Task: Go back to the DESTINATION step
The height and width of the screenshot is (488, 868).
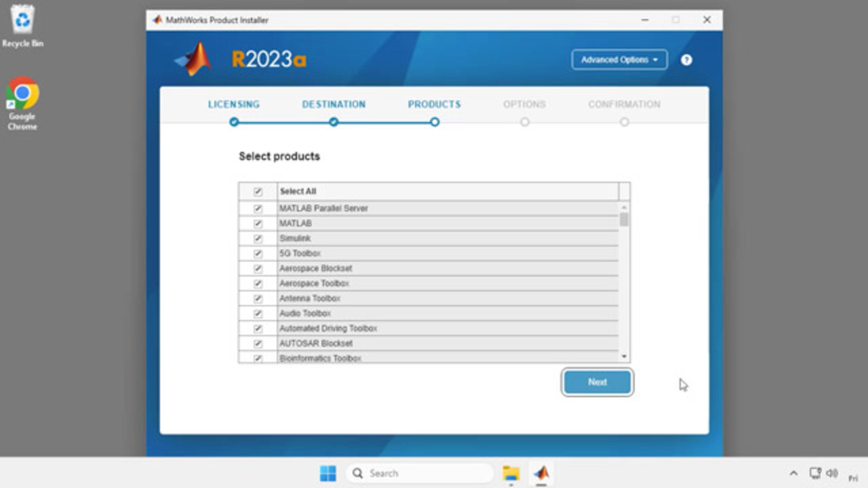Action: click(334, 104)
